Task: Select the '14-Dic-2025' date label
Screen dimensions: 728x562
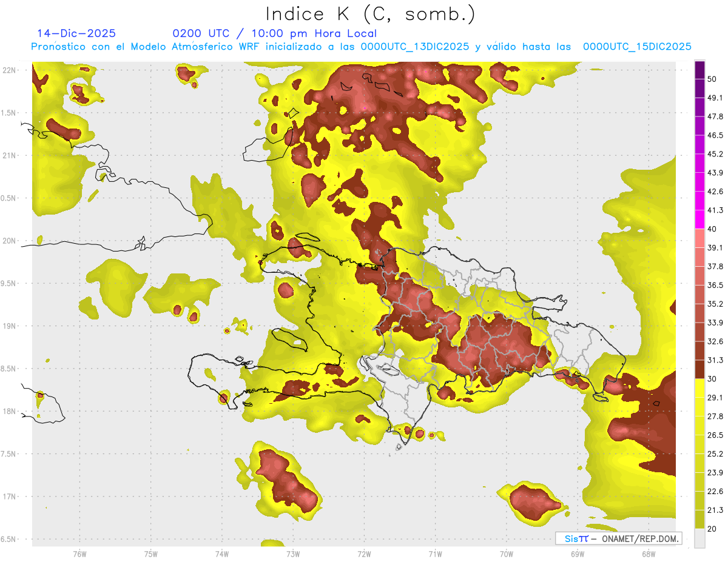Action: [76, 33]
